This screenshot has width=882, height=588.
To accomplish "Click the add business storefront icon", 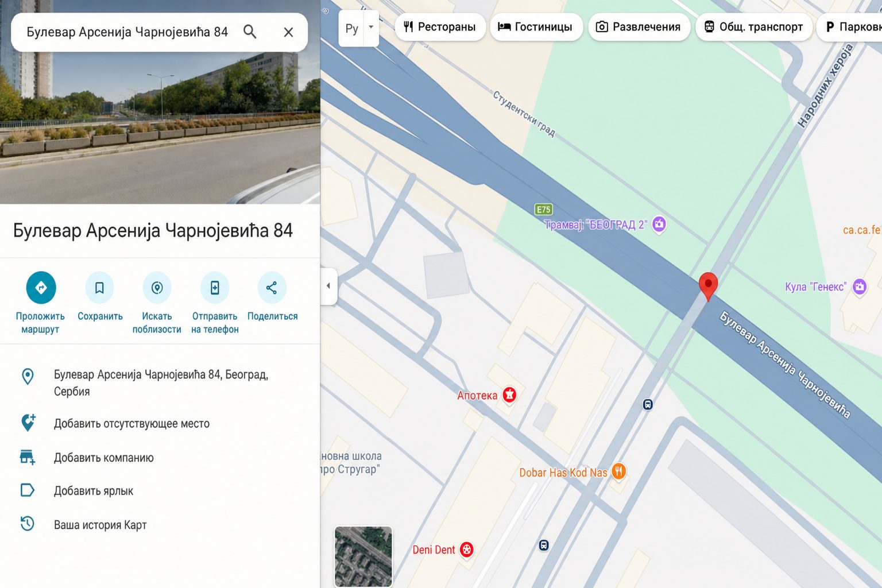I will (x=28, y=457).
